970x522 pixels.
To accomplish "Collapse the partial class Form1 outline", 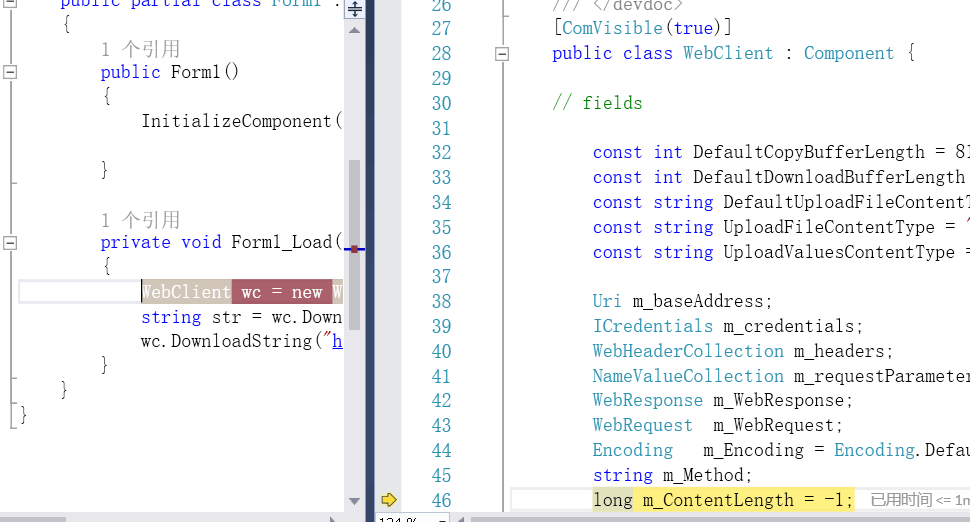I will pyautogui.click(x=10, y=2).
